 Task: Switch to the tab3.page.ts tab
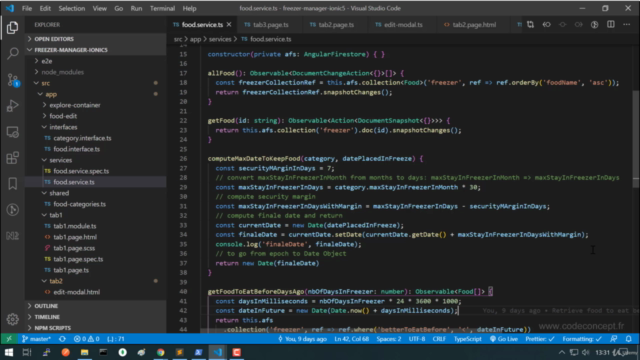coord(271,24)
